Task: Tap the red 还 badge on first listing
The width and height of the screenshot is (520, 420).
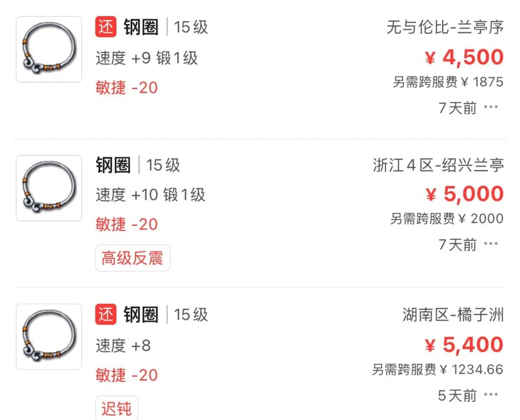Action: coord(106,27)
